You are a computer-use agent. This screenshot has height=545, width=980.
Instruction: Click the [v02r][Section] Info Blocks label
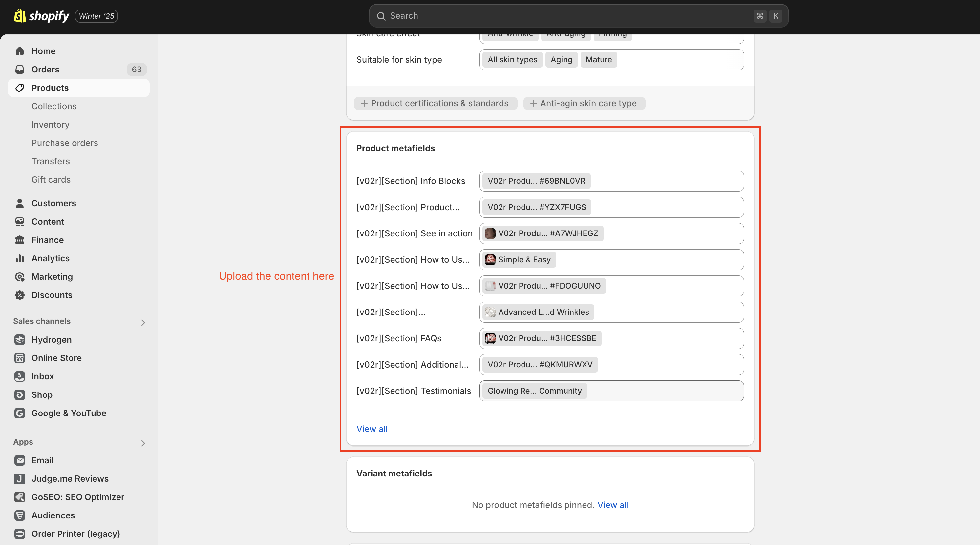click(x=411, y=181)
